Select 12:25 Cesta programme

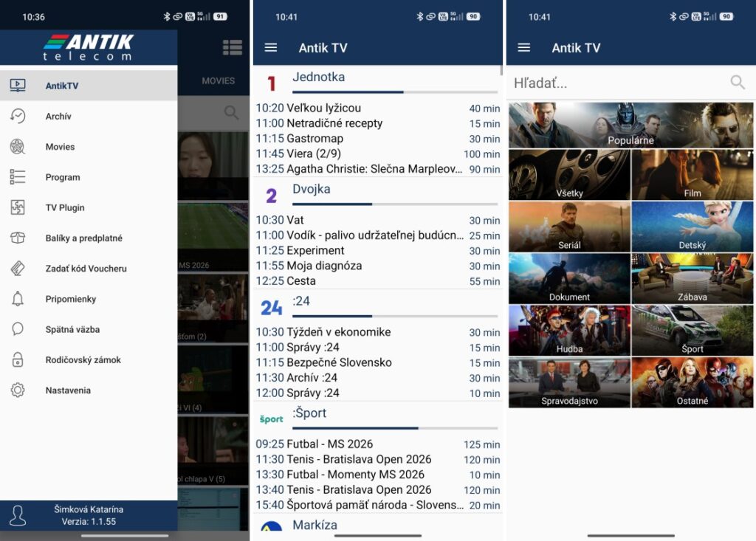coord(378,281)
